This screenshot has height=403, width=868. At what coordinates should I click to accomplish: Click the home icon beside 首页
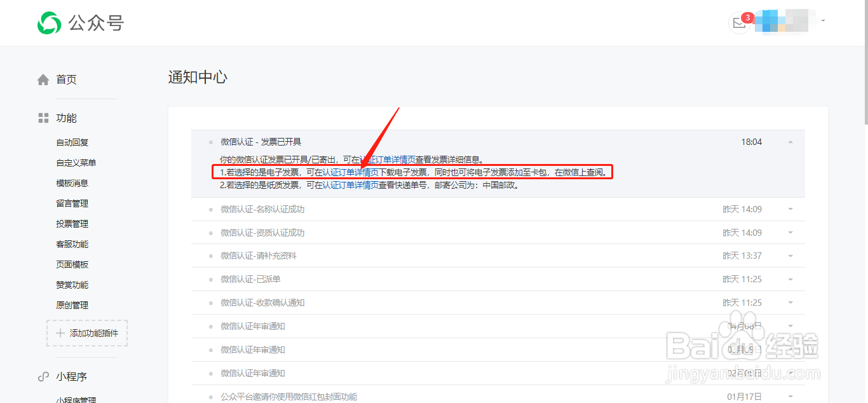point(43,79)
